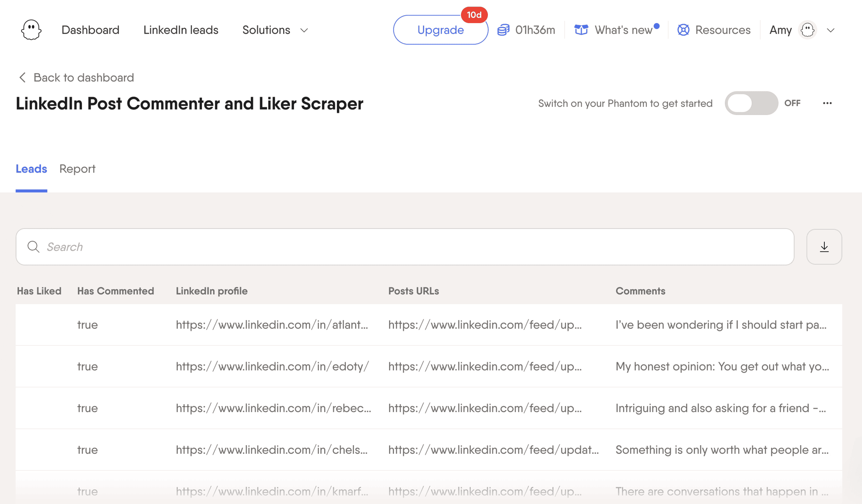The width and height of the screenshot is (862, 504).
Task: Click the Upgrade button
Action: (440, 30)
